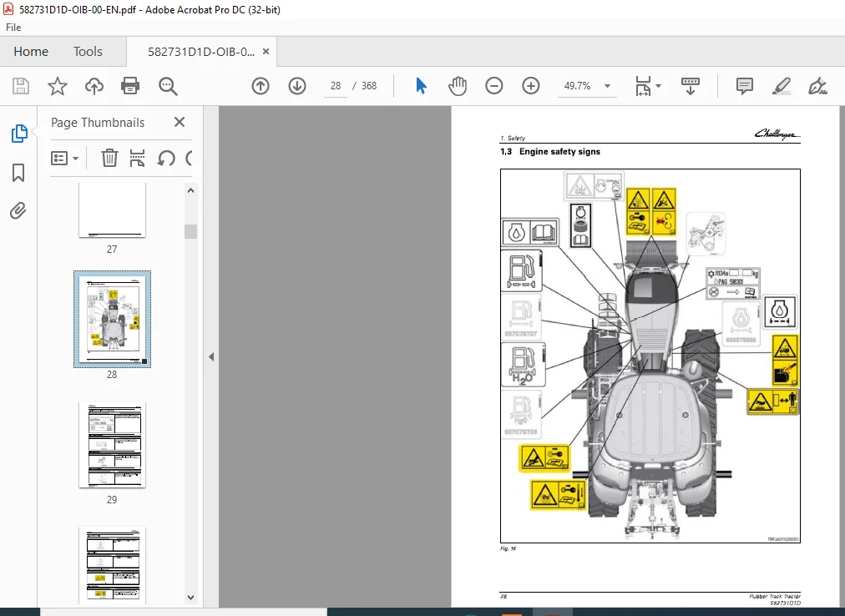845x616 pixels.
Task: Open the Bookmarks panel icon
Action: click(x=18, y=173)
